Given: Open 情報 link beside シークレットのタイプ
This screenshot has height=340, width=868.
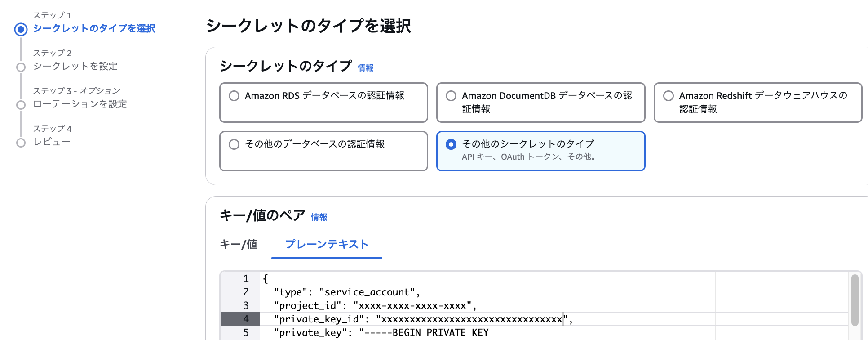Looking at the screenshot, I should 365,68.
